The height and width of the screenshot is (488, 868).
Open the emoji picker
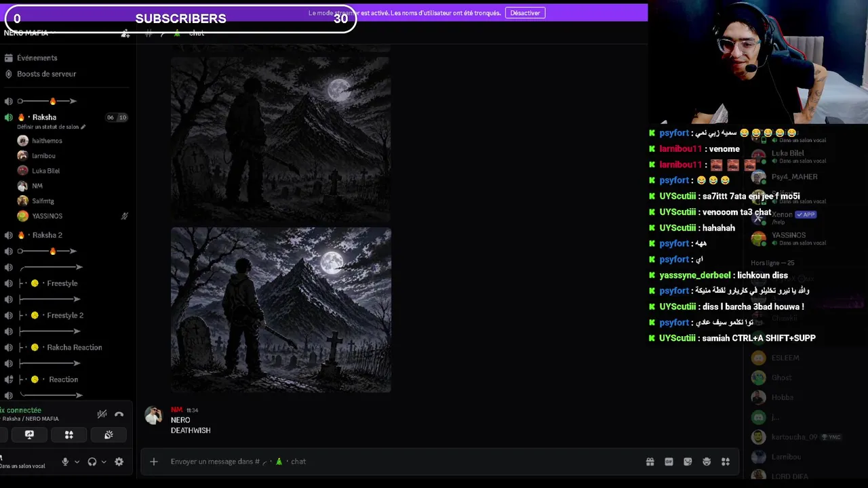click(707, 462)
